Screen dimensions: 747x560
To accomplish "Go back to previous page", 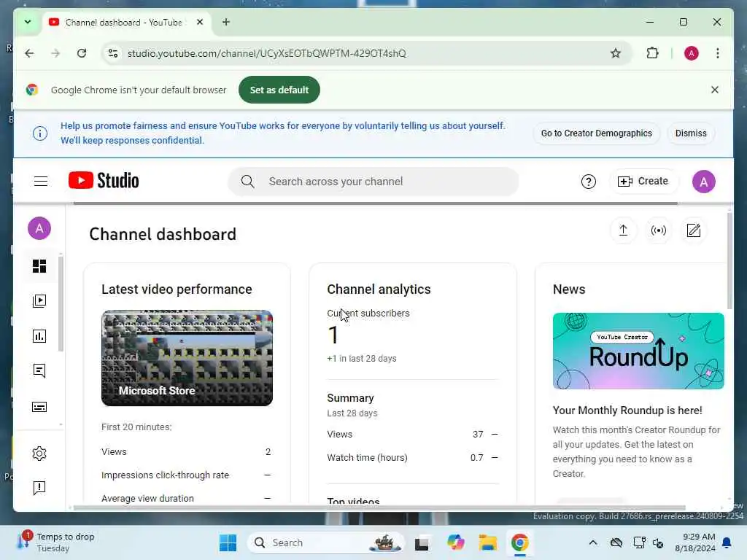I will tap(29, 53).
